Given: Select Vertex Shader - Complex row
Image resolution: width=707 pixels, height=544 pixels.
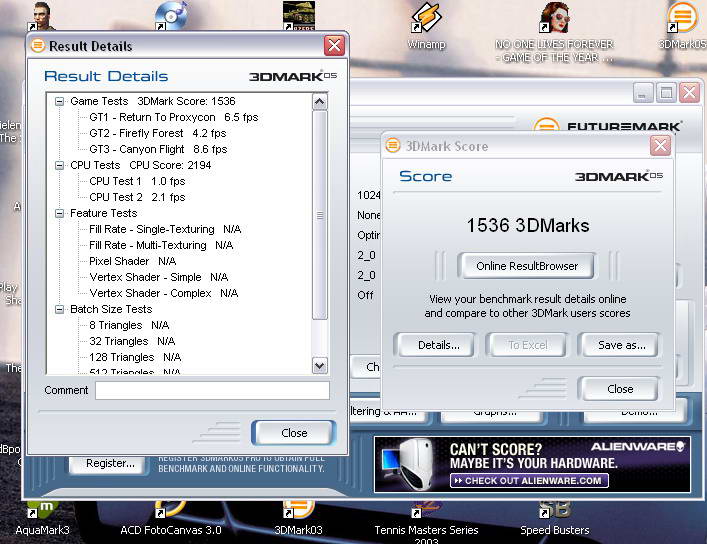Looking at the screenshot, I should 164,293.
